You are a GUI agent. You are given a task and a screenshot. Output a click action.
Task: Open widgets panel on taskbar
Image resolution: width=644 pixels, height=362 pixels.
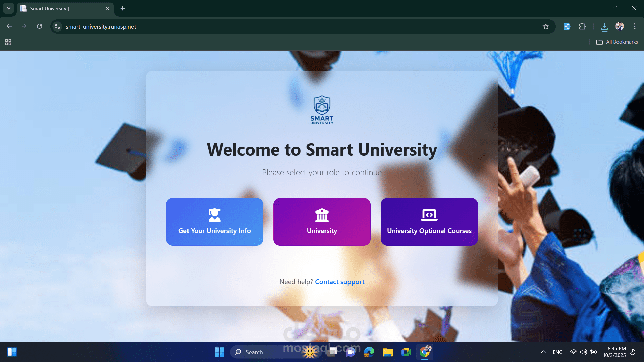(12, 352)
